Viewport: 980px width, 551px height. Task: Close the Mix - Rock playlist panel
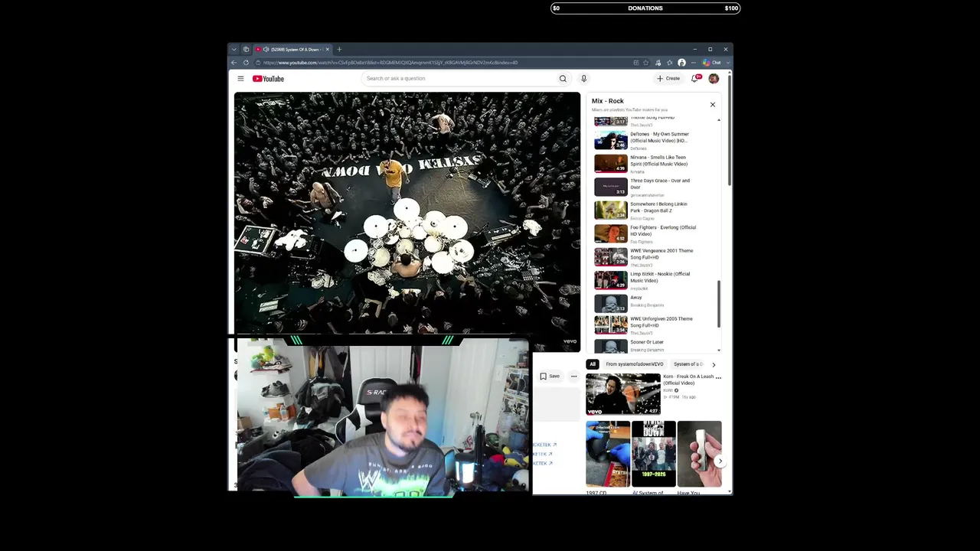(x=712, y=105)
